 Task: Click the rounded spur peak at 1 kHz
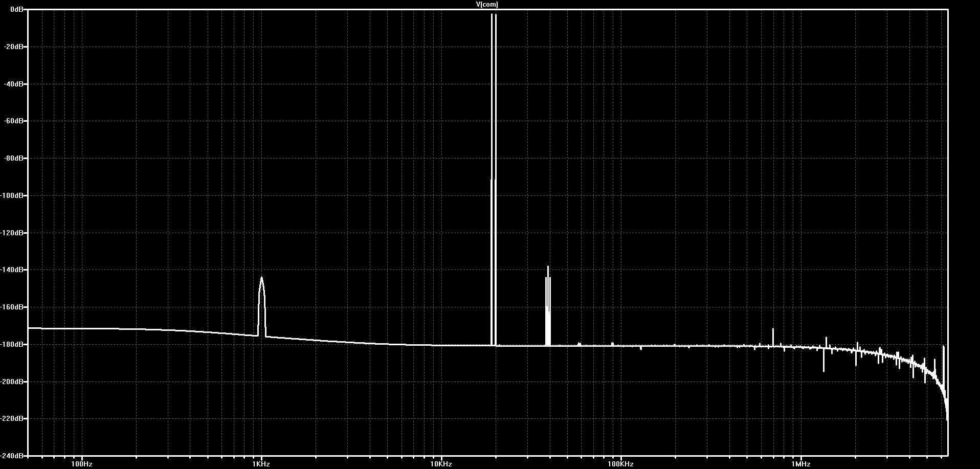point(261,306)
